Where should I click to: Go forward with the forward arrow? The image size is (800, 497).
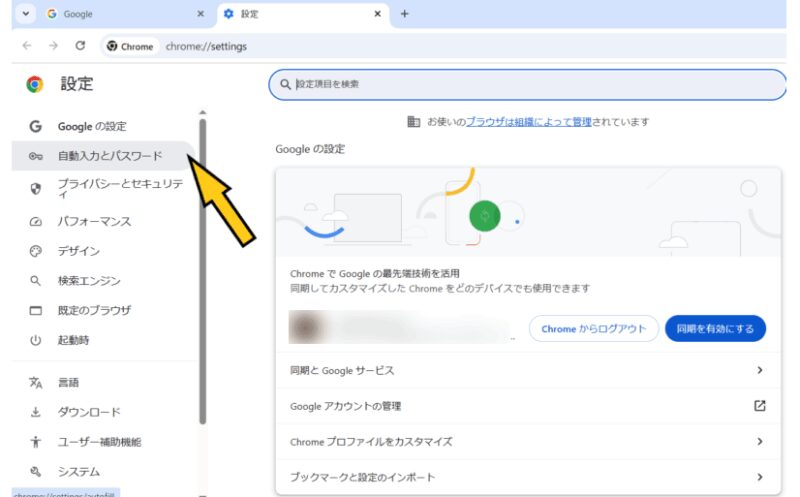(x=53, y=46)
